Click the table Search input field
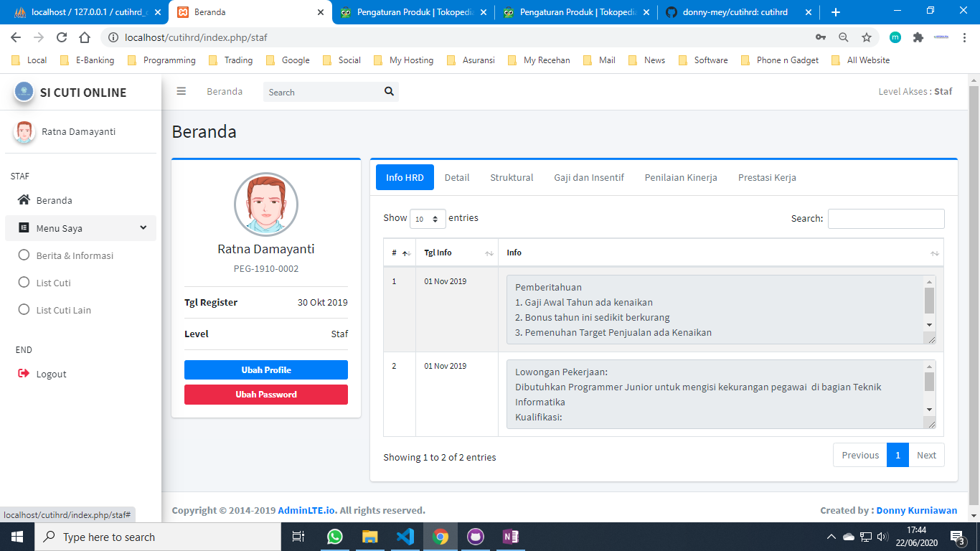980x551 pixels. coord(885,219)
